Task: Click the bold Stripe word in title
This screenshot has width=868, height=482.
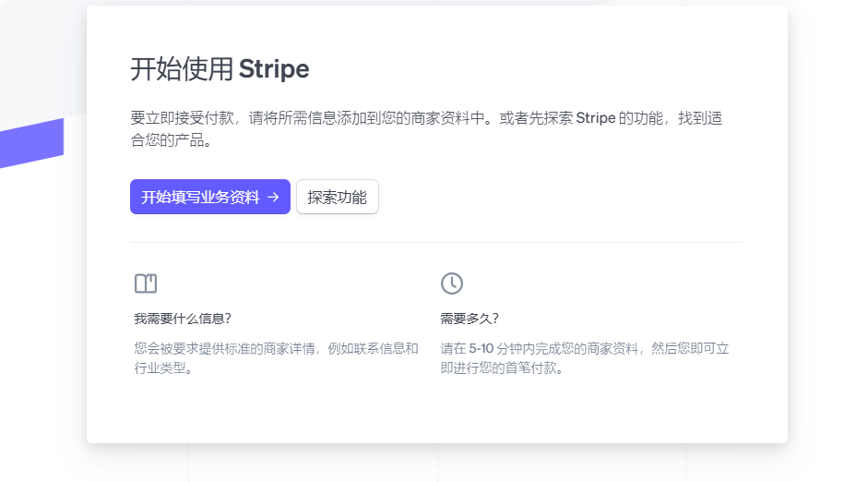Action: [274, 69]
